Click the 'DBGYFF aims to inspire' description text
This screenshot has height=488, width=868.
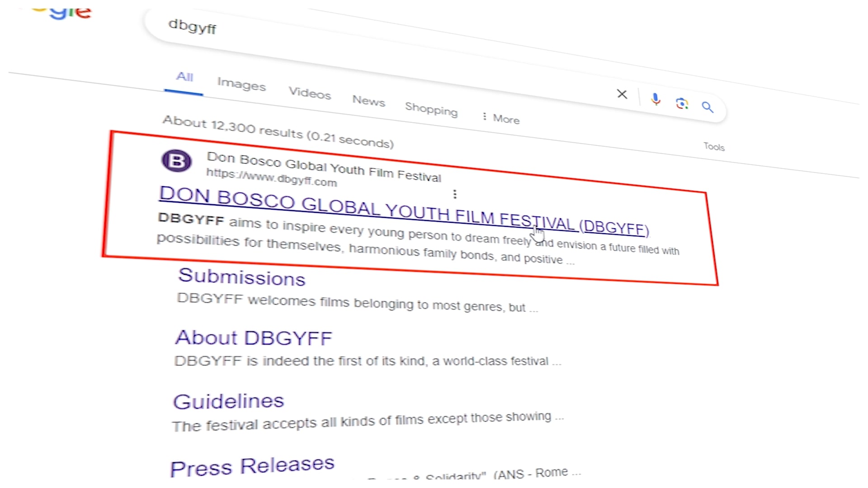(418, 238)
